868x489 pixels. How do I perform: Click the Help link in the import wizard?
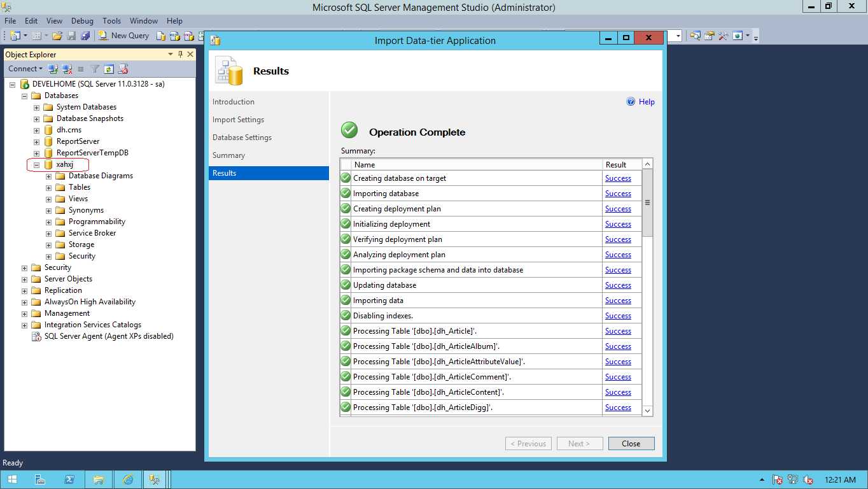(641, 102)
